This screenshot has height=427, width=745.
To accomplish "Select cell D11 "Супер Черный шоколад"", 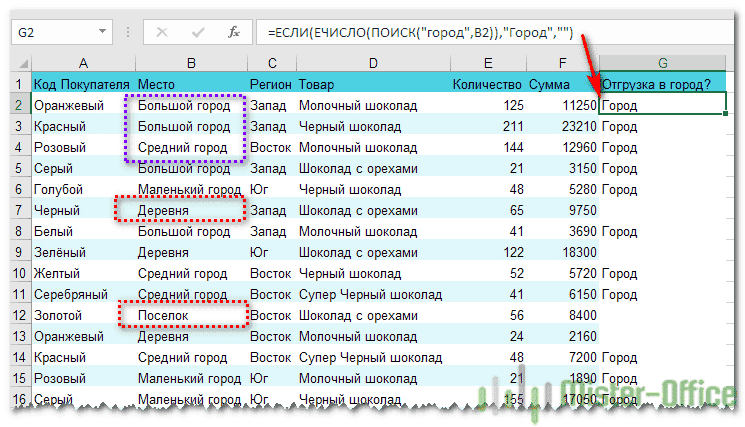I will point(372,294).
